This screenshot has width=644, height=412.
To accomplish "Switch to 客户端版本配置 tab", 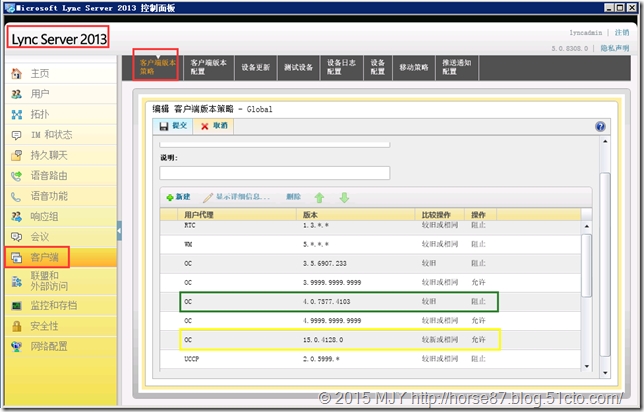I will coord(208,67).
